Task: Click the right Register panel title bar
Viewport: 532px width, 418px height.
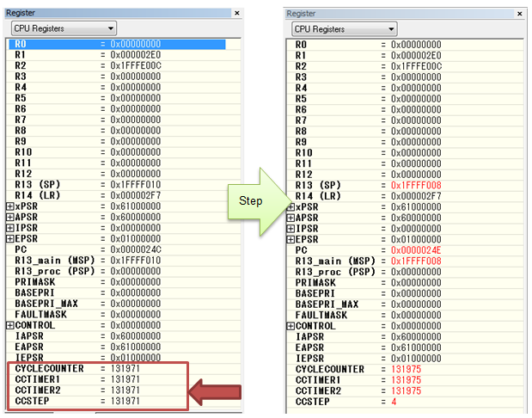Action: pyautogui.click(x=400, y=14)
